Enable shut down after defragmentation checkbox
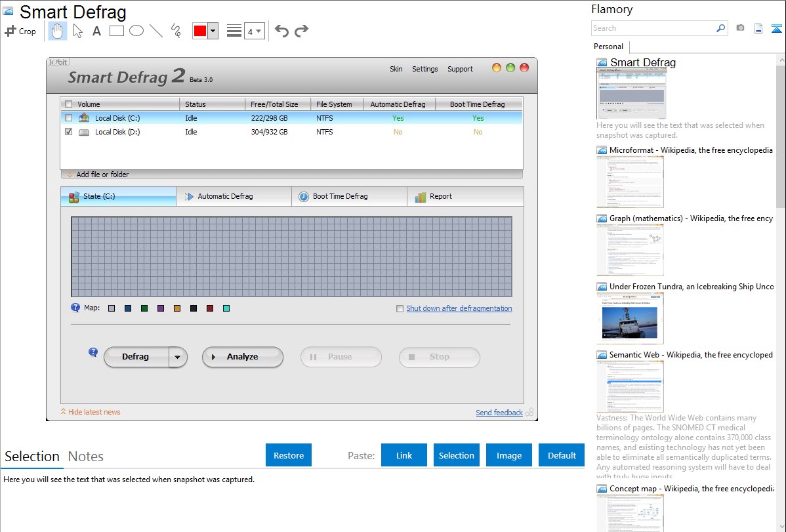786x532 pixels. coord(400,309)
